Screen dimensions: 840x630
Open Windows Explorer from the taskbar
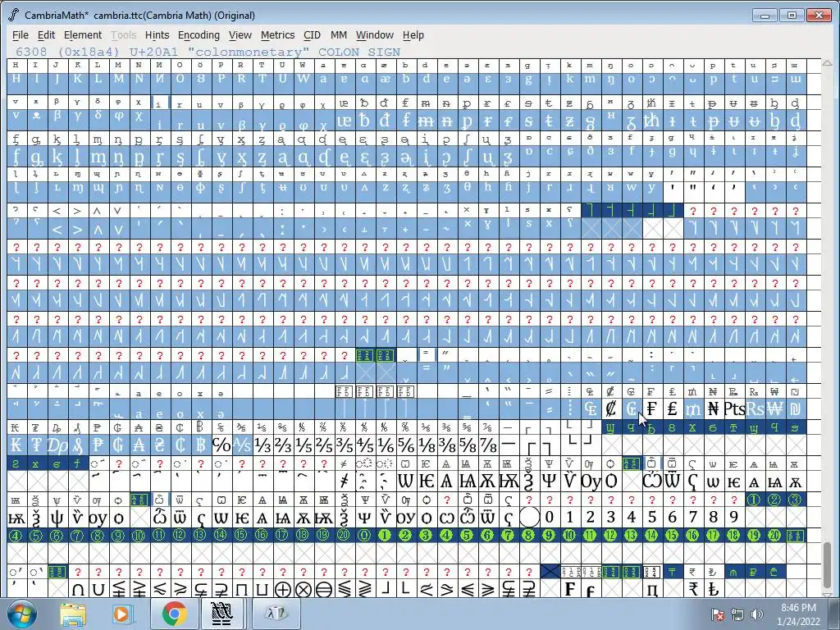(x=73, y=614)
